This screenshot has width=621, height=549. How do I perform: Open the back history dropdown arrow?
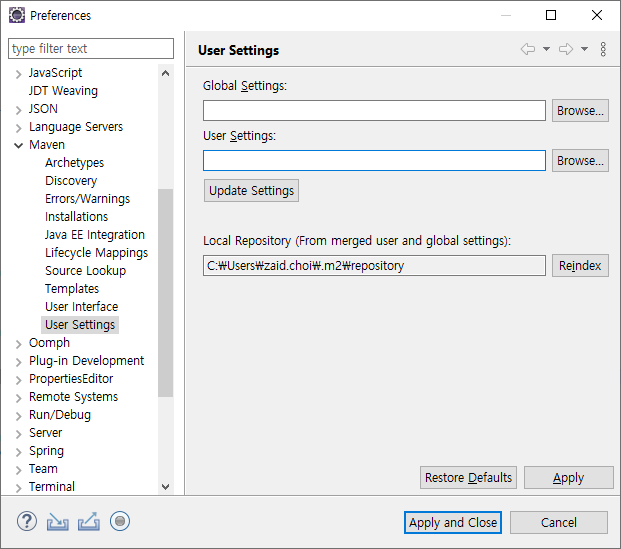(x=546, y=49)
